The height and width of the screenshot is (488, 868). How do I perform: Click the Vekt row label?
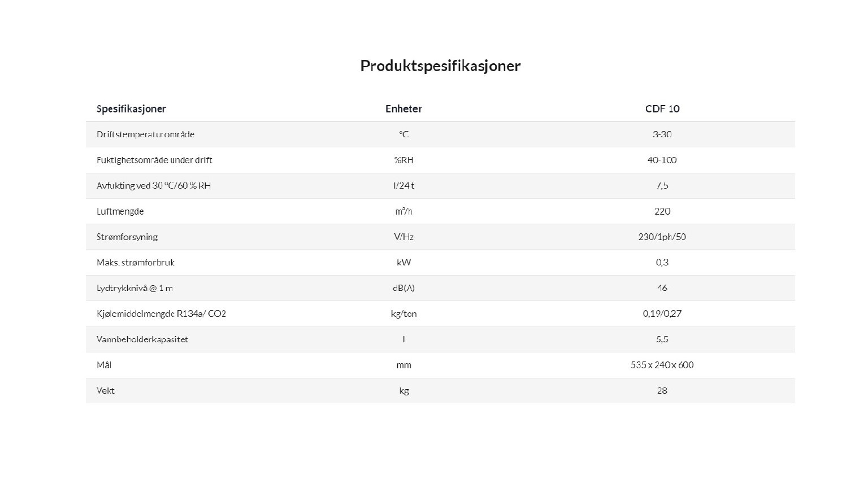(106, 390)
